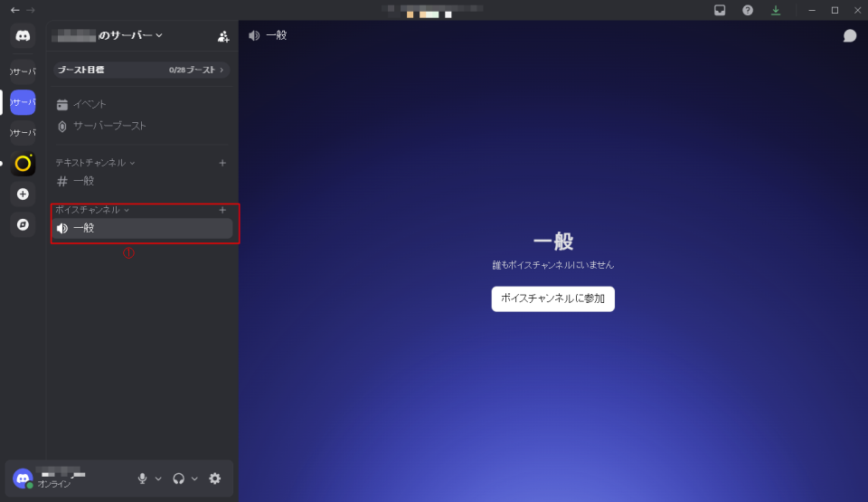The image size is (868, 502).
Task: Click the Add a Server plus icon
Action: [x=23, y=194]
